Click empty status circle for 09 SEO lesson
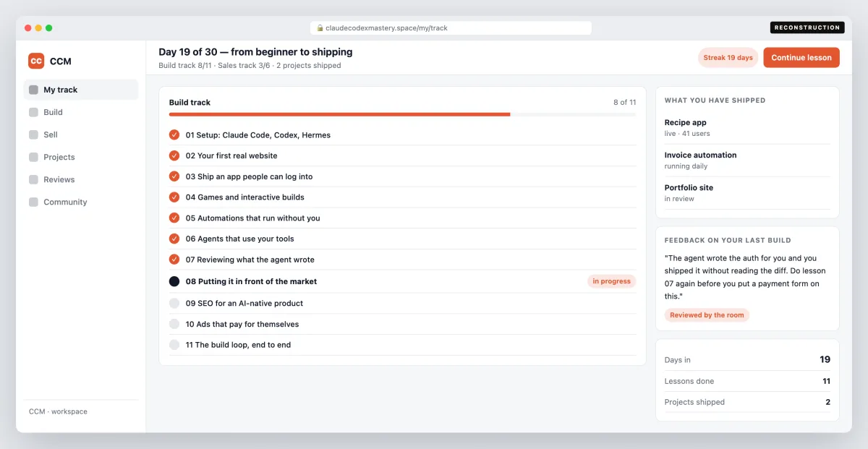Screen dimensions: 868x449 tap(174, 303)
